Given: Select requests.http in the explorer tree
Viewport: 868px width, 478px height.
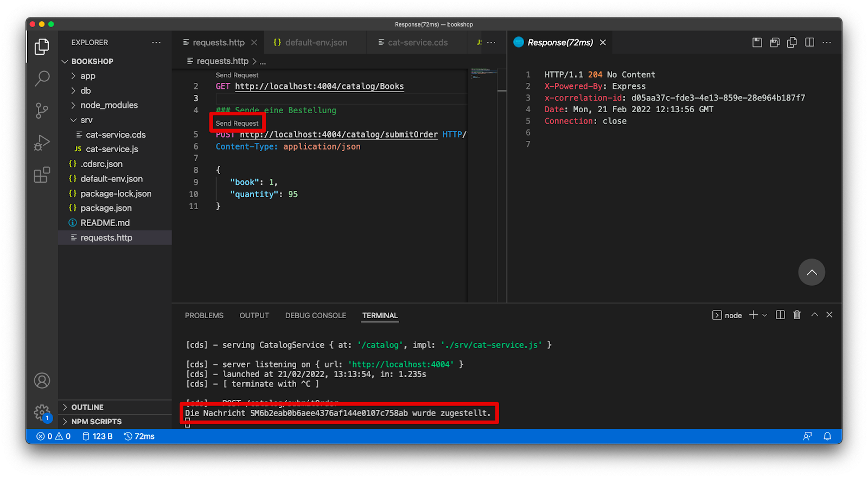Looking at the screenshot, I should [x=115, y=237].
